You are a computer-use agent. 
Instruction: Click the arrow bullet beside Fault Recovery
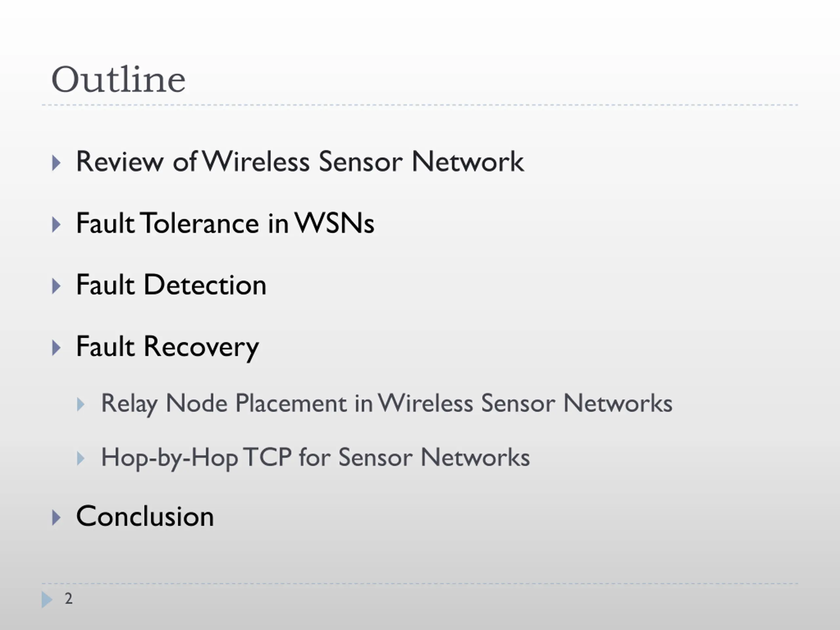56,347
